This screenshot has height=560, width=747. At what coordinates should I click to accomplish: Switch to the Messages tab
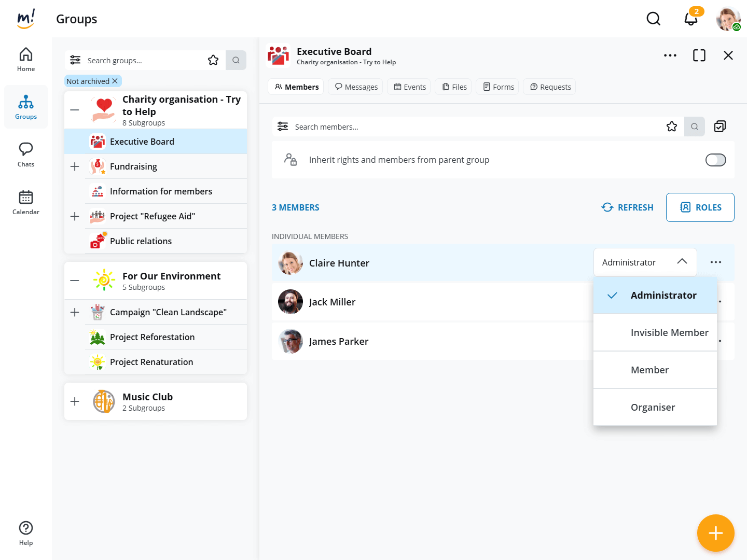pyautogui.click(x=356, y=87)
